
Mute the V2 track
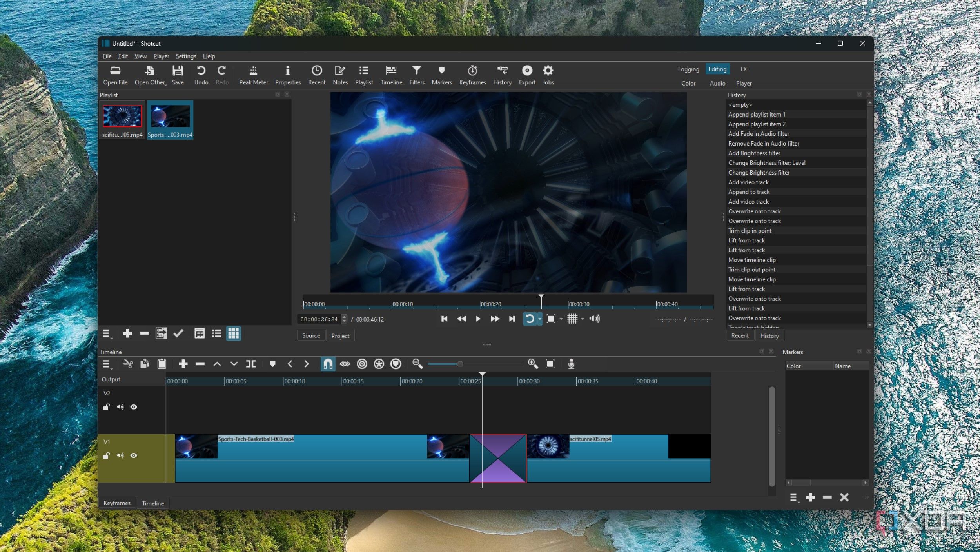(120, 407)
